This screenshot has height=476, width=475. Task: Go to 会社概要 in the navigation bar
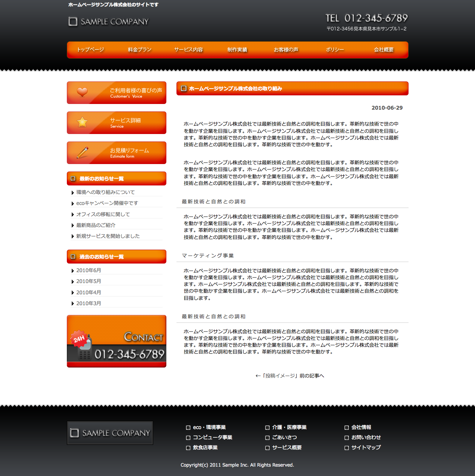[383, 50]
